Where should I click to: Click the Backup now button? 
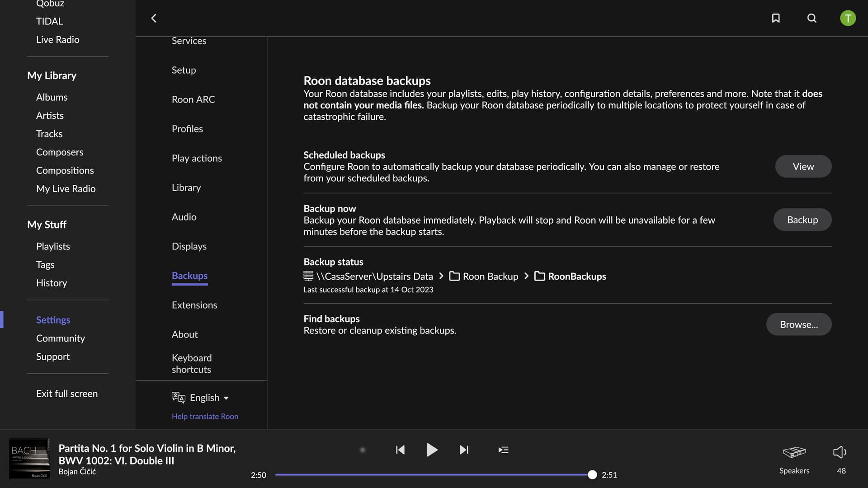802,220
